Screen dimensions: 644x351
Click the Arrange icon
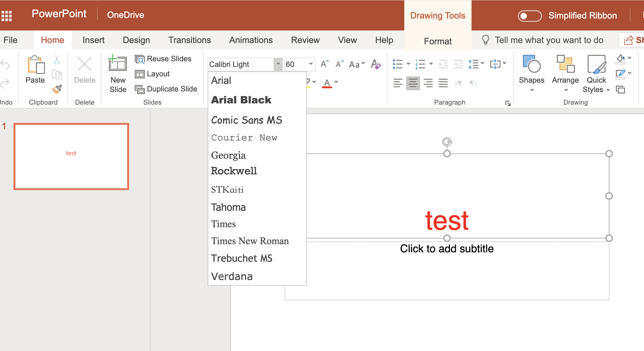pos(565,64)
